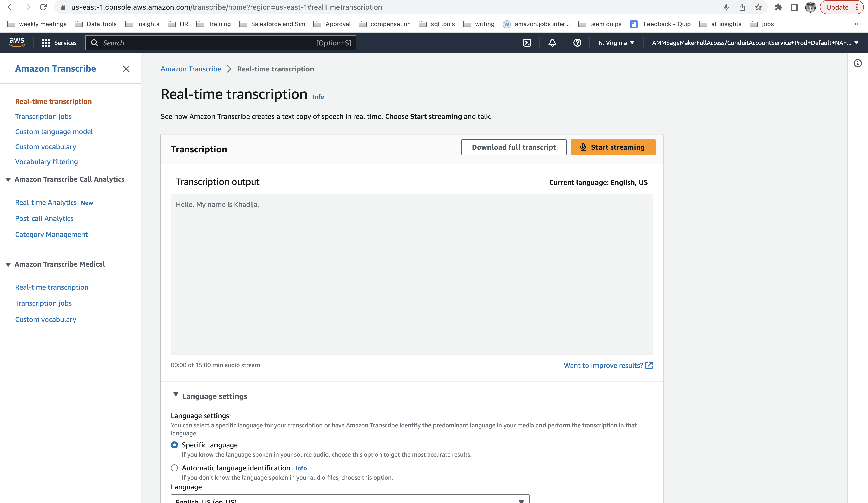Close the Amazon Transcribe sidebar panel
This screenshot has width=868, height=503.
click(x=126, y=69)
